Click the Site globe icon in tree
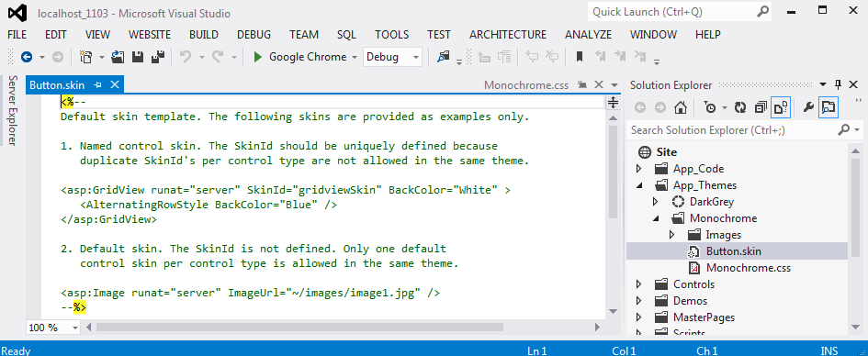 coord(645,152)
